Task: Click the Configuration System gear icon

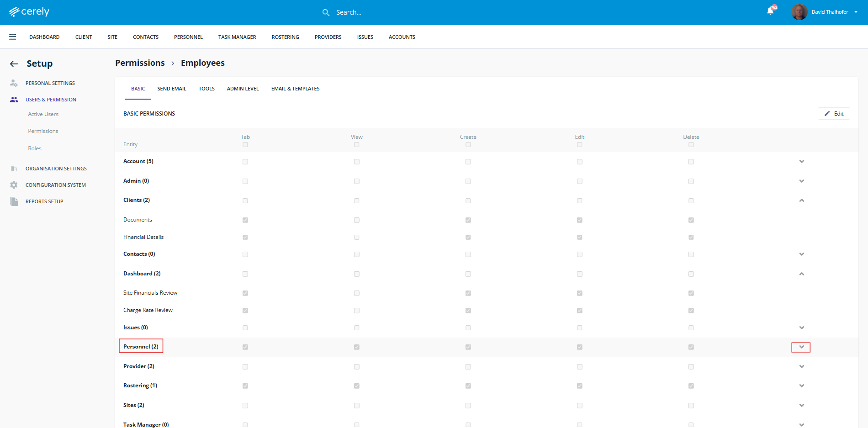Action: coord(14,185)
